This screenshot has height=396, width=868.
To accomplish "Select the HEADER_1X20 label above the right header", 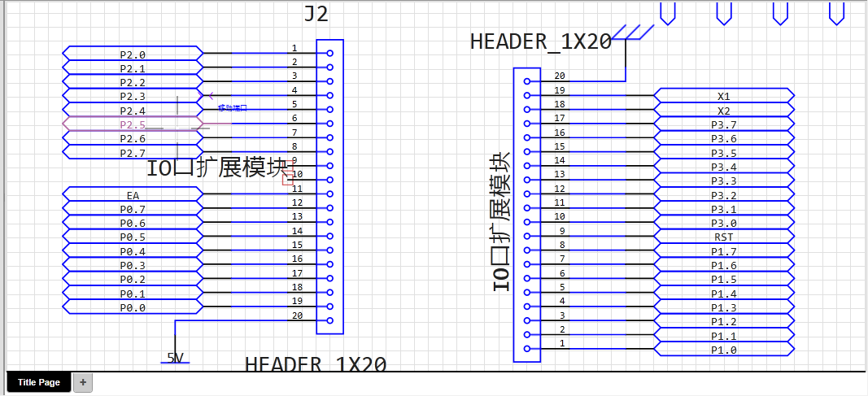I will [541, 41].
